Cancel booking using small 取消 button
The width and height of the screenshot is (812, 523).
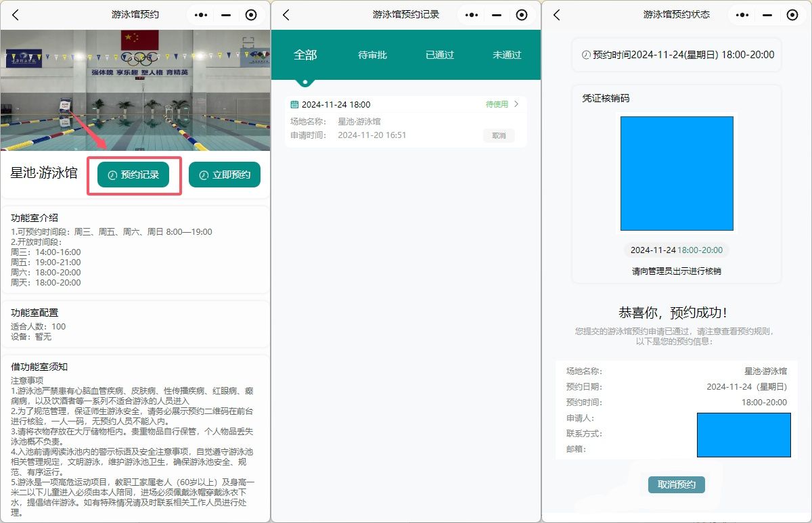click(499, 135)
